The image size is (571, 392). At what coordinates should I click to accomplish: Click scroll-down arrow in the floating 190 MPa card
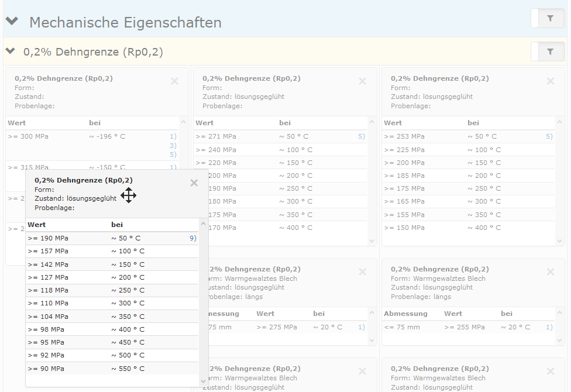204,381
